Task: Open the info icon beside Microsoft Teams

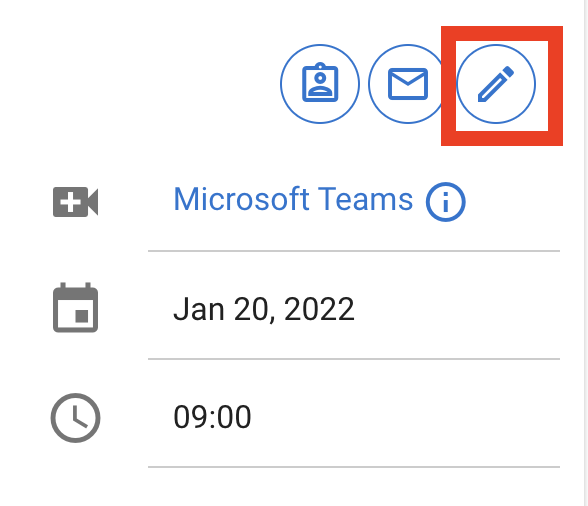Action: (x=446, y=202)
